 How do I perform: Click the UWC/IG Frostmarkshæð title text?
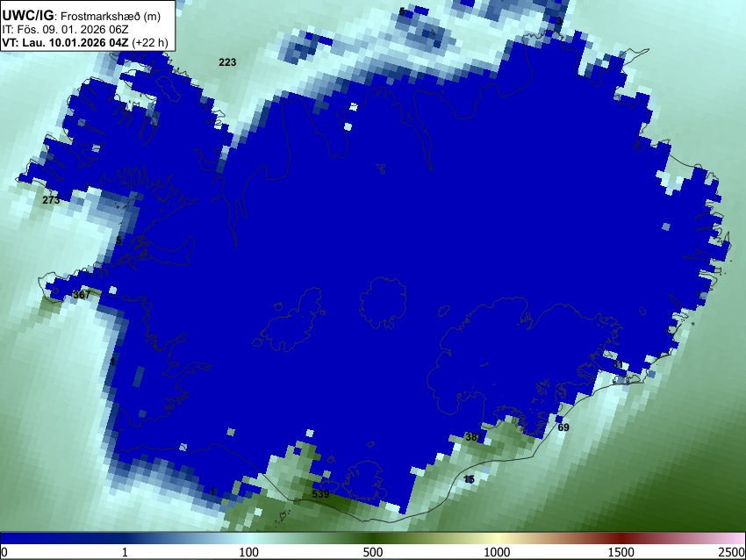point(82,16)
